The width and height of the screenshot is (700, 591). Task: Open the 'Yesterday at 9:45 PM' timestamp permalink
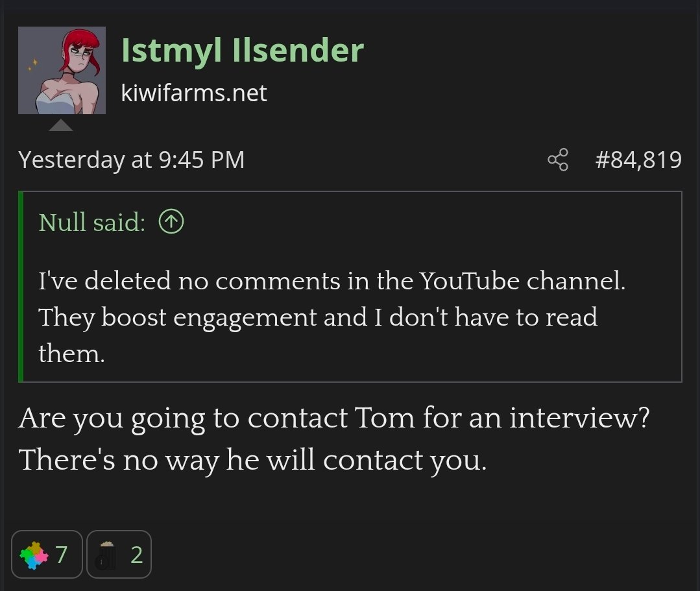(x=131, y=160)
